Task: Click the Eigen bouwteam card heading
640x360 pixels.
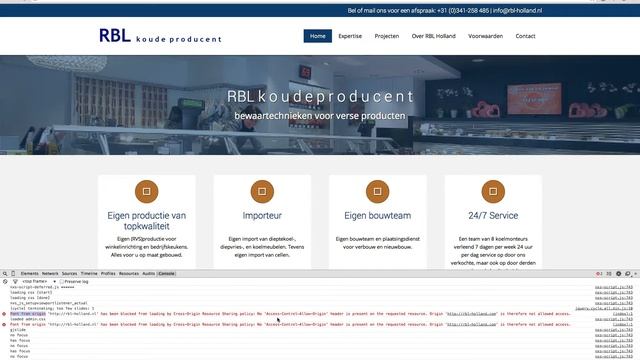Action: (x=378, y=216)
